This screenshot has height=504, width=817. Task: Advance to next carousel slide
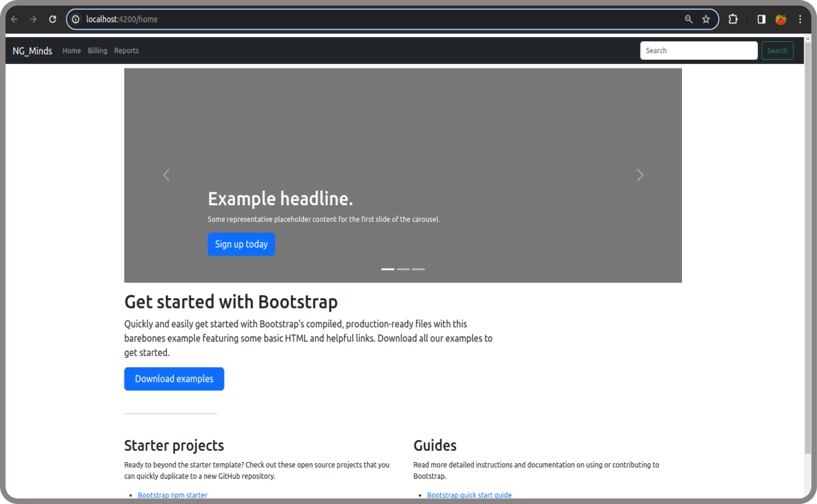pos(640,175)
